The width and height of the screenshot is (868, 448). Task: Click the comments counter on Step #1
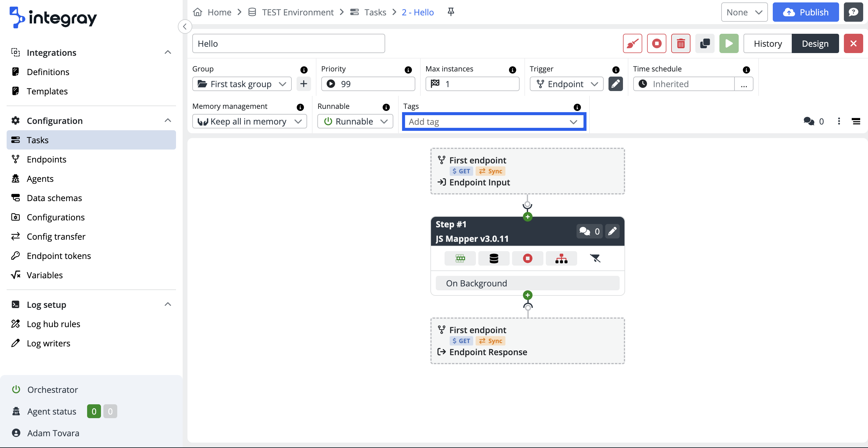pyautogui.click(x=589, y=231)
